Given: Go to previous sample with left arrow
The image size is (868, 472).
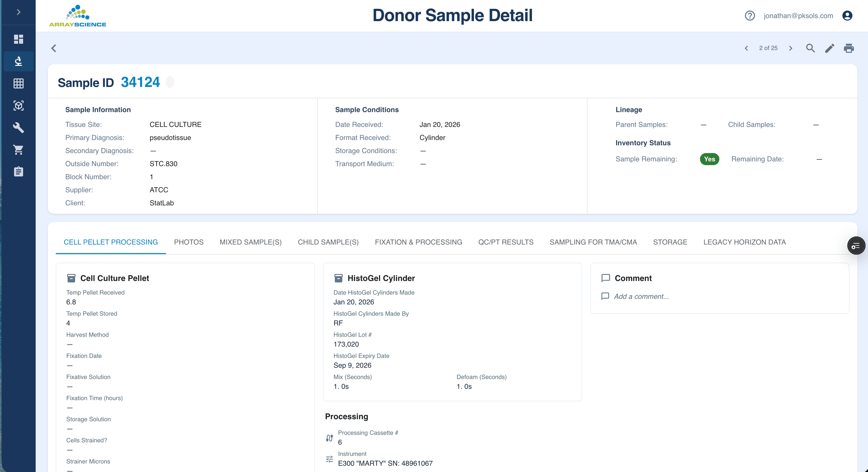Looking at the screenshot, I should (x=746, y=48).
